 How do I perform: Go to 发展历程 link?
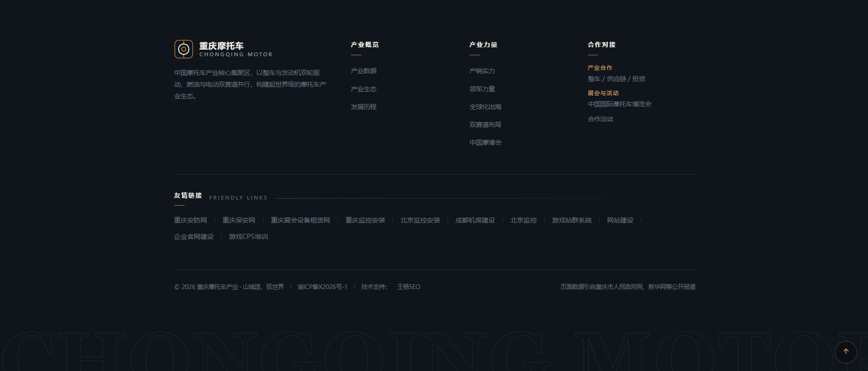pos(364,107)
